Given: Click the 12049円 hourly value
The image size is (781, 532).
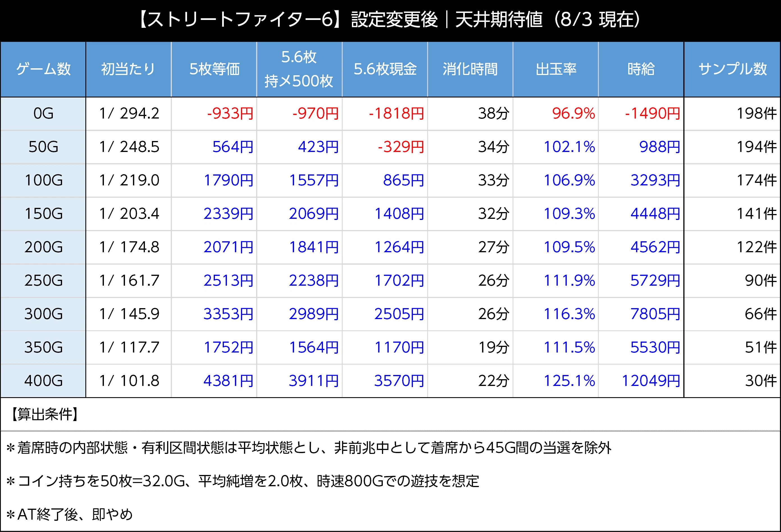Looking at the screenshot, I should [x=651, y=381].
